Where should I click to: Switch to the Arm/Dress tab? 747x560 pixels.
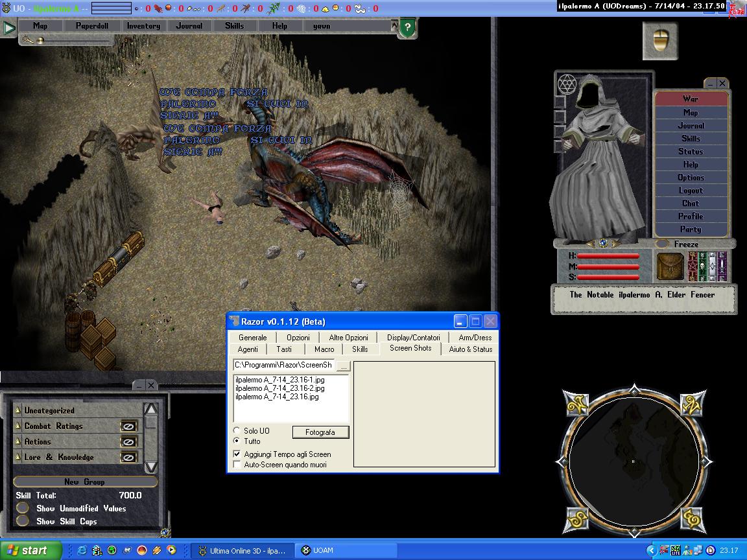pos(475,337)
